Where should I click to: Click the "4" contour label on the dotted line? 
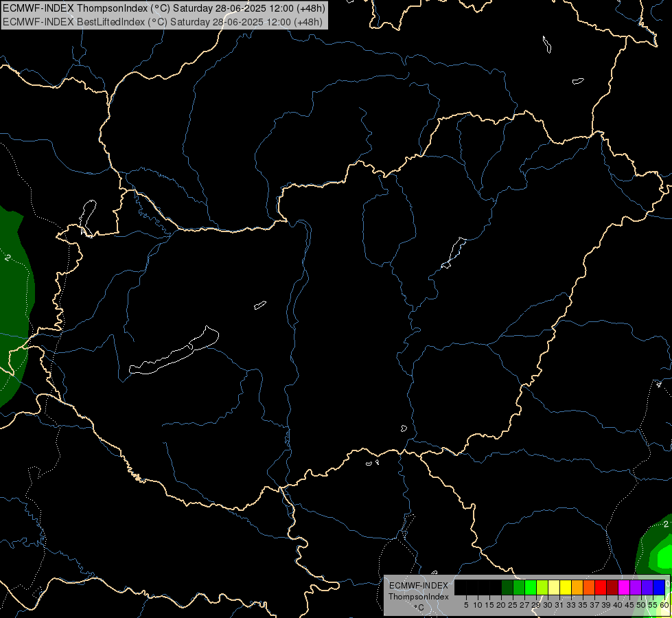(x=659, y=385)
